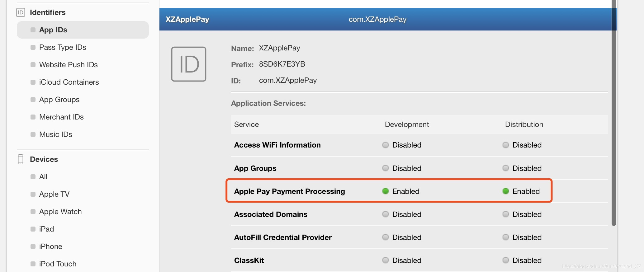This screenshot has height=272, width=644.
Task: Click the Identifiers ID icon in sidebar
Action: [x=21, y=12]
